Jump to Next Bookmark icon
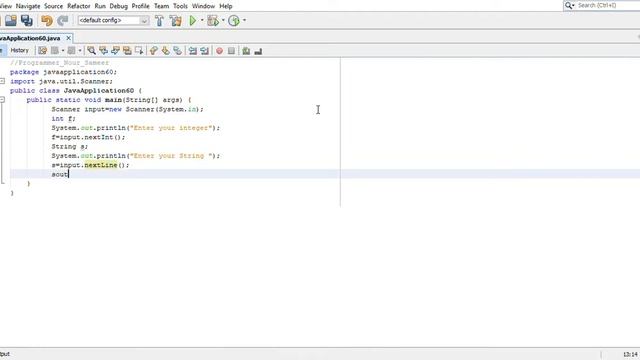Screen dimensions: 640x360 [165, 51]
